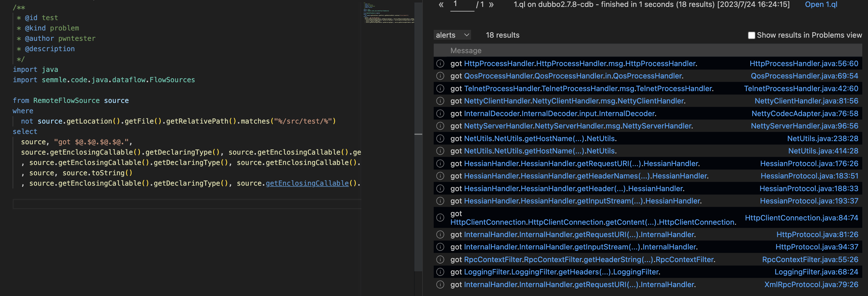868x296 pixels.
Task: Open location NettyClientHandler.java:81:56
Action: [x=806, y=101]
